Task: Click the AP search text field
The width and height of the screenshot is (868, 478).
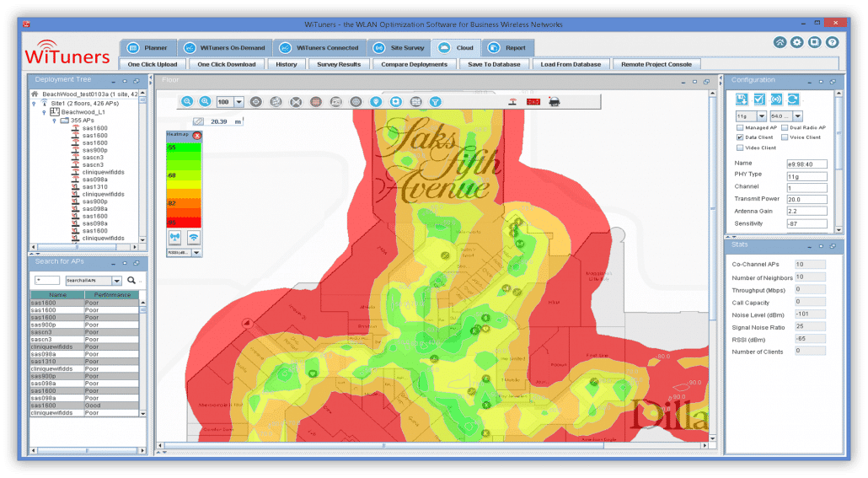Action: [47, 280]
